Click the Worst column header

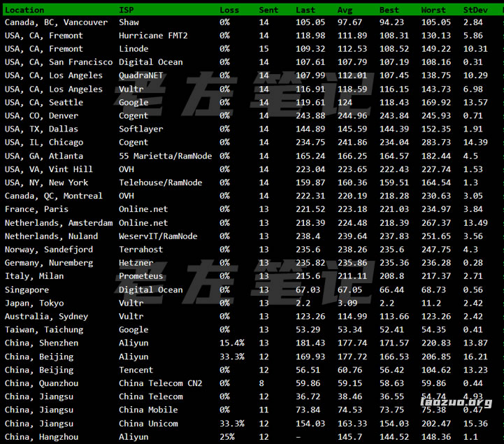(433, 10)
